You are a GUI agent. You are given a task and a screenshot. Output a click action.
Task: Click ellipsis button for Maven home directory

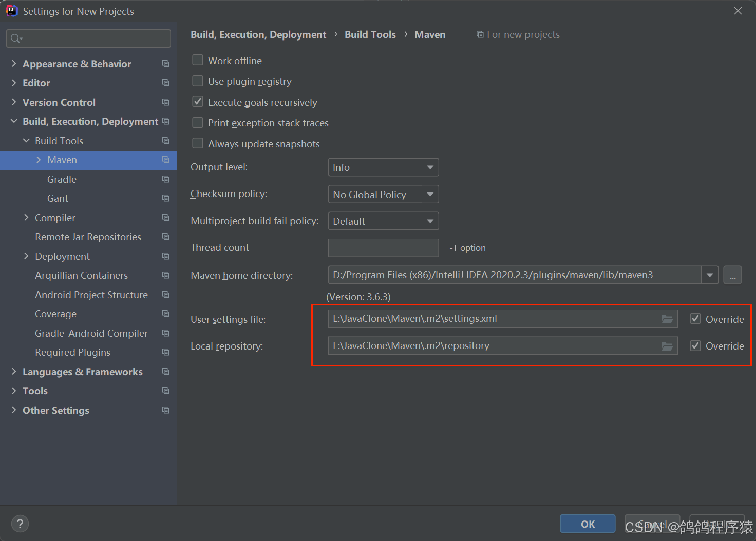point(733,275)
